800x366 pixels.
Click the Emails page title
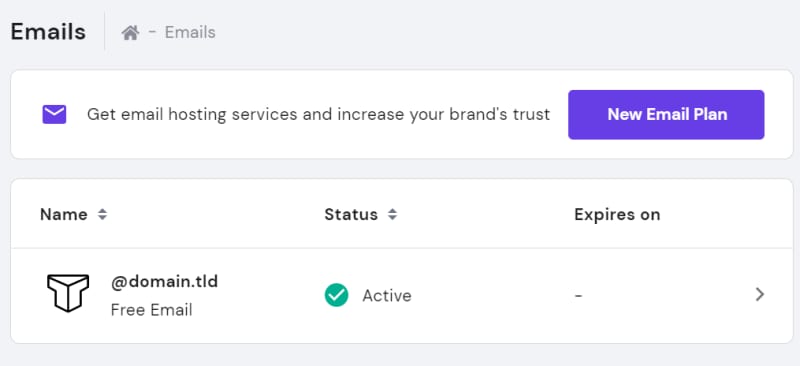pyautogui.click(x=48, y=32)
